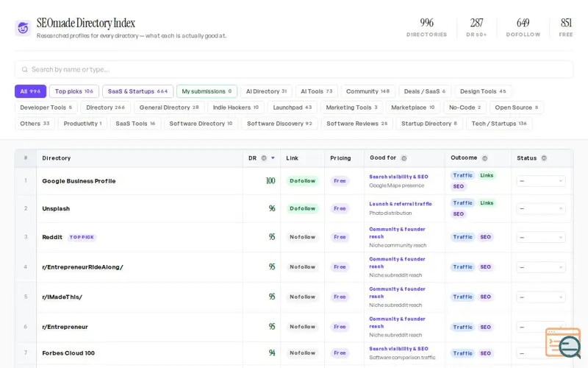Click the info icon beside Good for
Image resolution: width=588 pixels, height=368 pixels.
click(404, 158)
